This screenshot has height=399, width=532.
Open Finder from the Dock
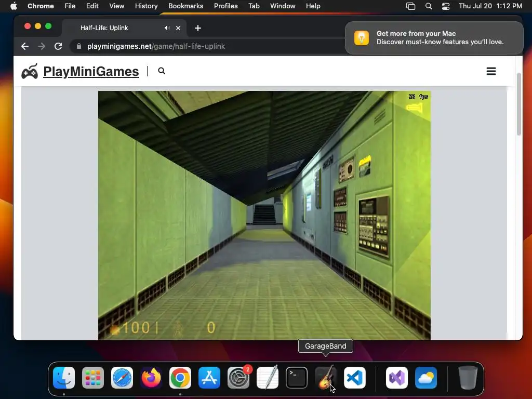(64, 378)
